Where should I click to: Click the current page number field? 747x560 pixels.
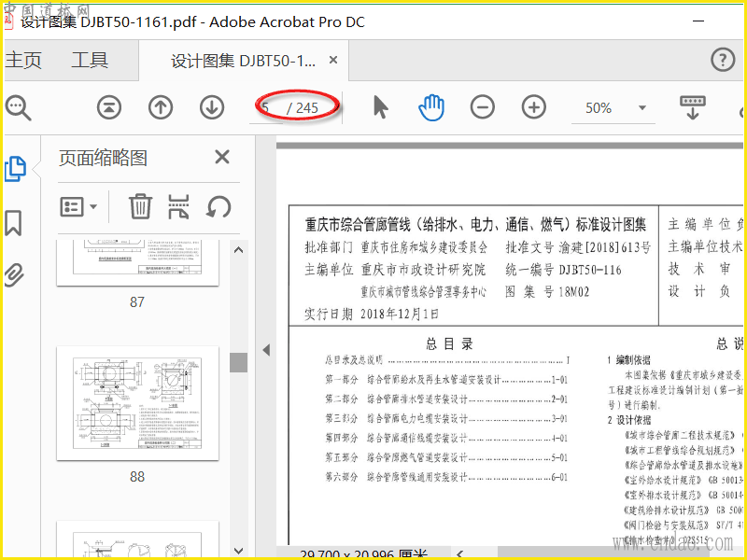click(267, 108)
